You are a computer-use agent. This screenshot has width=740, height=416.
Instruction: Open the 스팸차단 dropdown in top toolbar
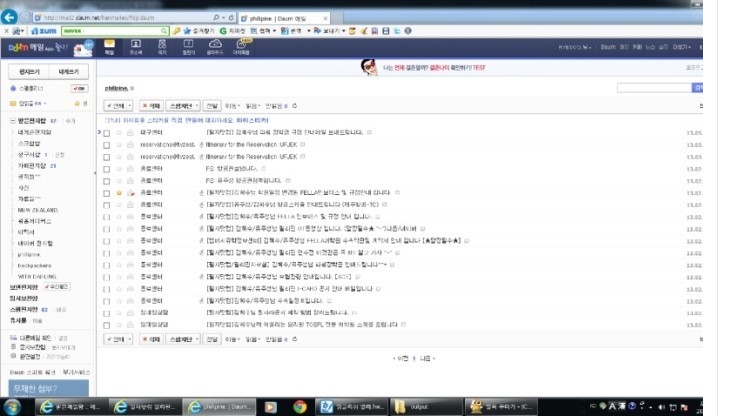click(x=183, y=105)
